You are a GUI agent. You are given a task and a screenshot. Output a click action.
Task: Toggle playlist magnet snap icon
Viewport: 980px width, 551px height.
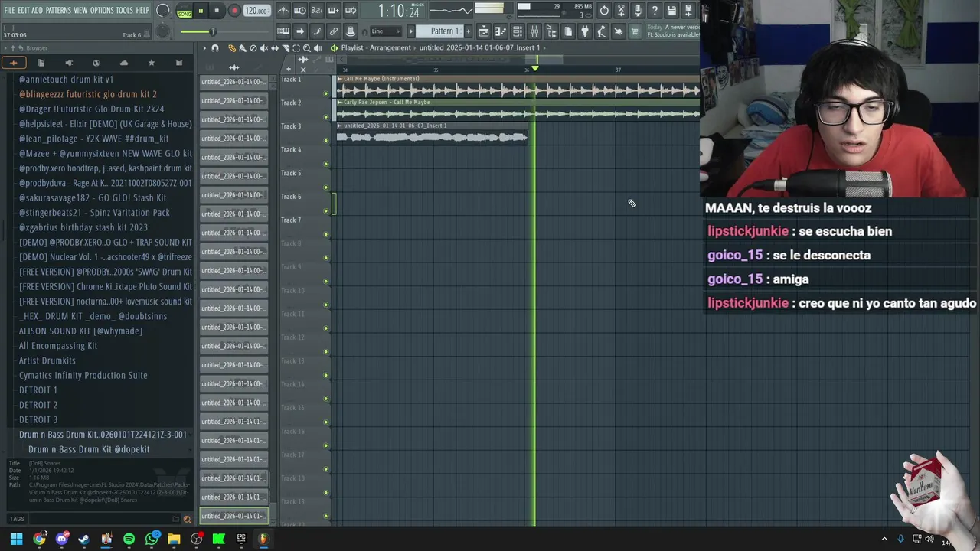click(x=215, y=48)
